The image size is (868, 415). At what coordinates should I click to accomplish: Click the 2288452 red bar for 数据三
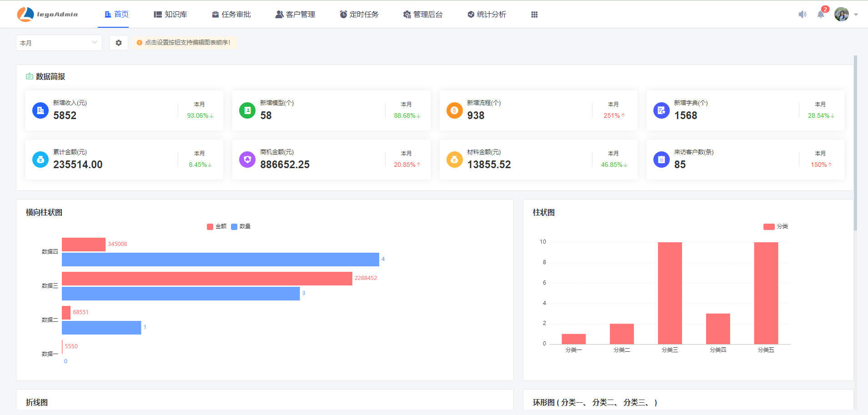207,279
